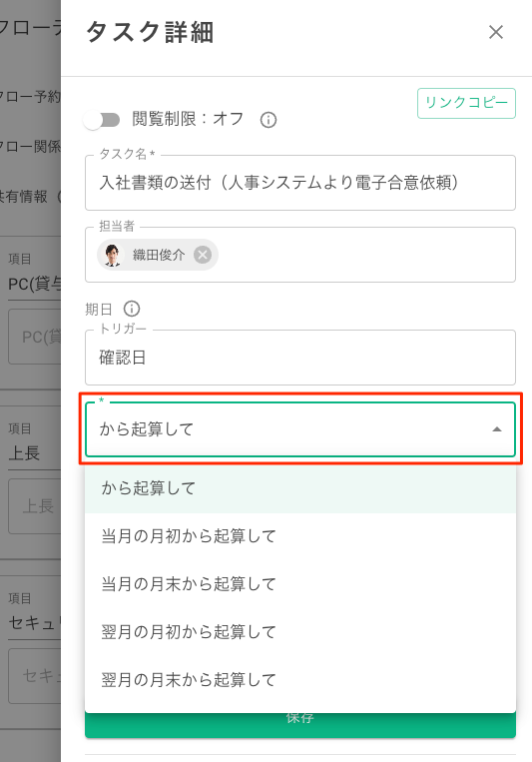Click into the タスク名 input field

[299, 183]
